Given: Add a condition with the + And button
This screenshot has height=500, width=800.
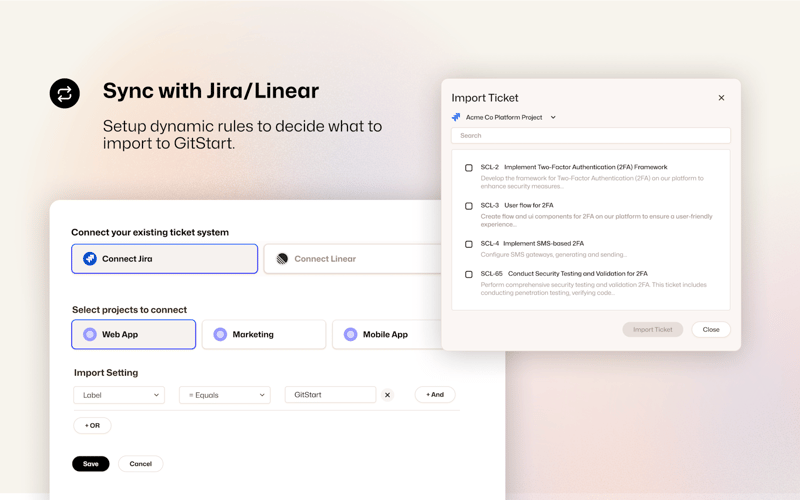Looking at the screenshot, I should pyautogui.click(x=435, y=394).
